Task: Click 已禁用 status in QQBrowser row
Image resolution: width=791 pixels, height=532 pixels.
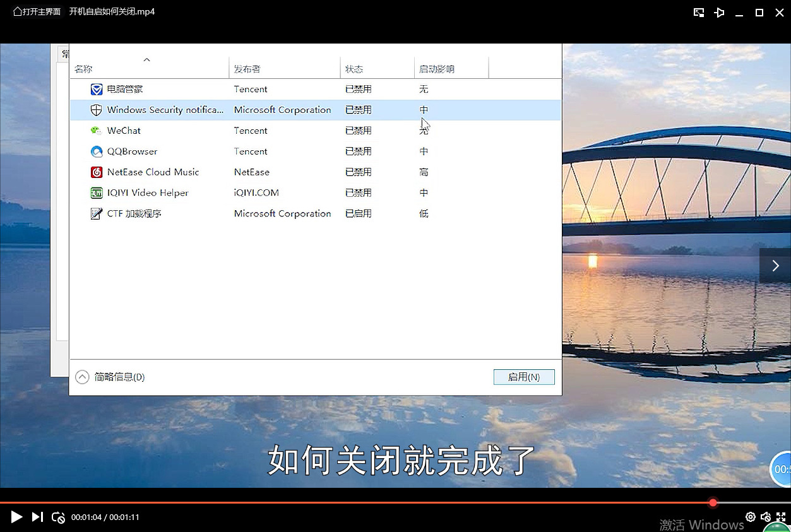Action: [359, 151]
